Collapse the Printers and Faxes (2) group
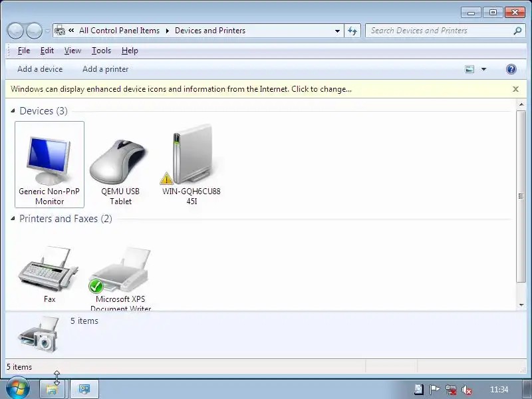The image size is (532, 399). click(13, 219)
